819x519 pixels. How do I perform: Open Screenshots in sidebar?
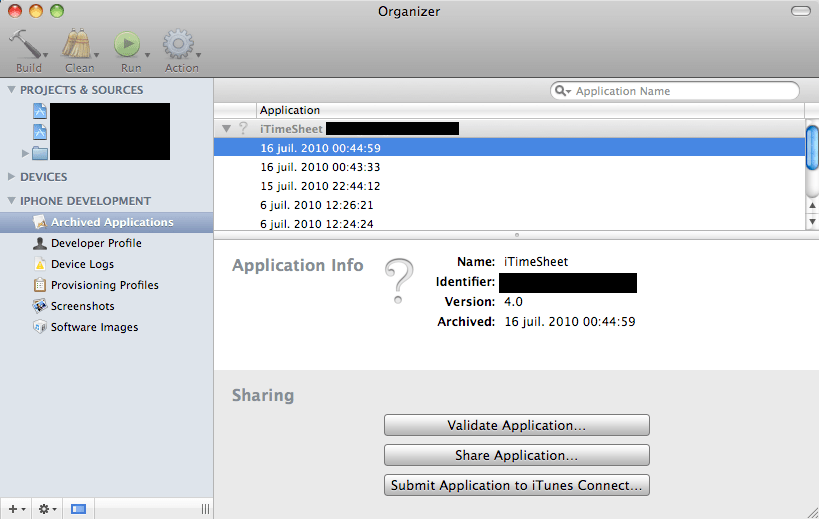[82, 306]
